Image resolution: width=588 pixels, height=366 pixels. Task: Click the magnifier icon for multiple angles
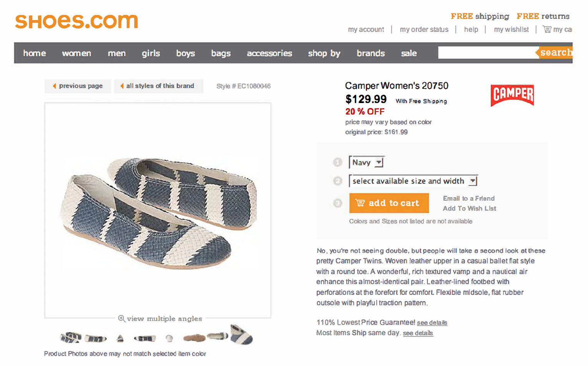(x=121, y=318)
